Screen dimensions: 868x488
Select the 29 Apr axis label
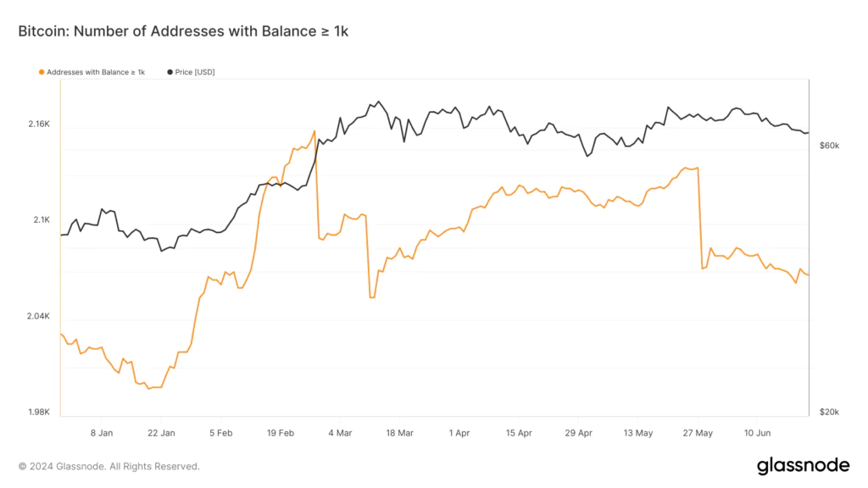point(578,432)
